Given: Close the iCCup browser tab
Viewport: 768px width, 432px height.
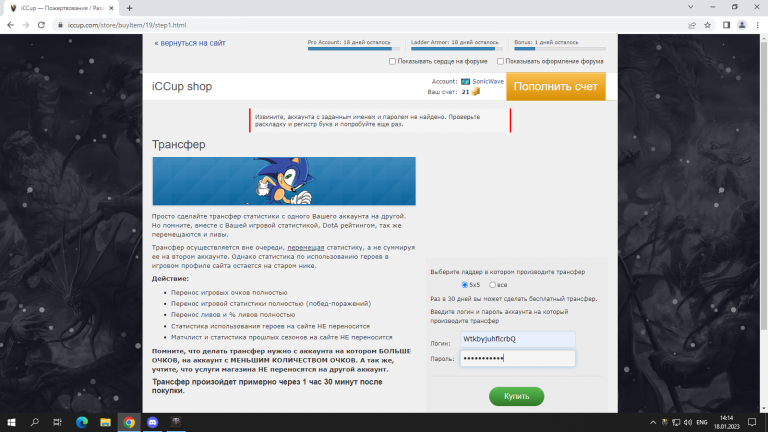Looking at the screenshot, I should coord(111,8).
